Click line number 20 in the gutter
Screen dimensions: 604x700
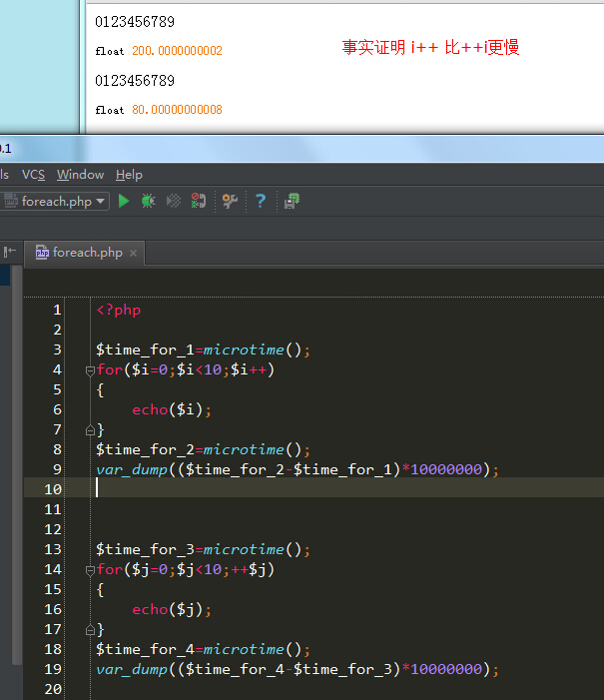click(53, 689)
